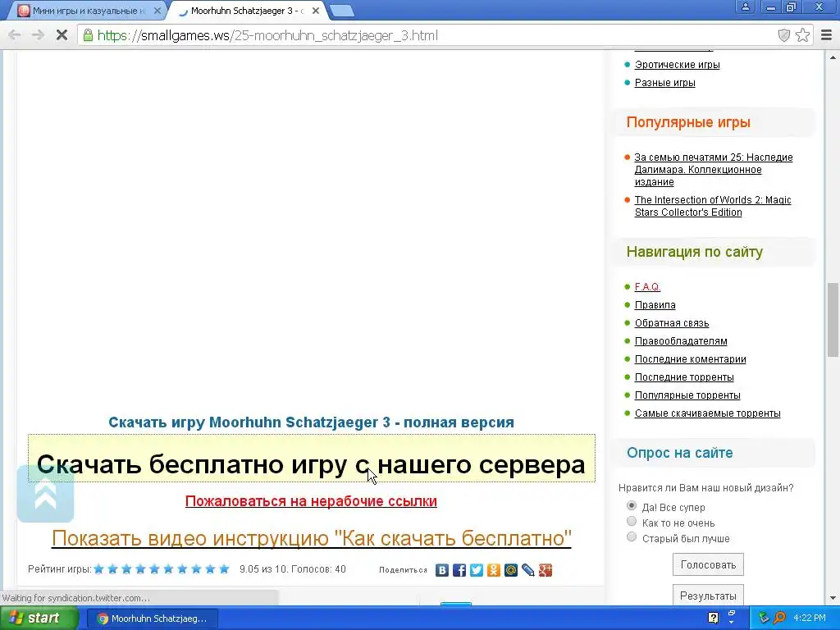Select the 'Старый был лучше' poll option
Screen dimensions: 840x630
[x=632, y=536]
